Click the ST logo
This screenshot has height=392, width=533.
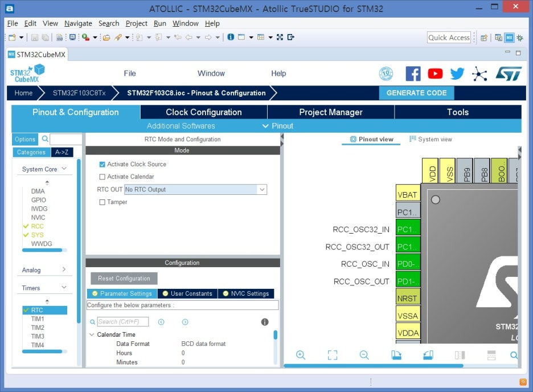point(509,73)
